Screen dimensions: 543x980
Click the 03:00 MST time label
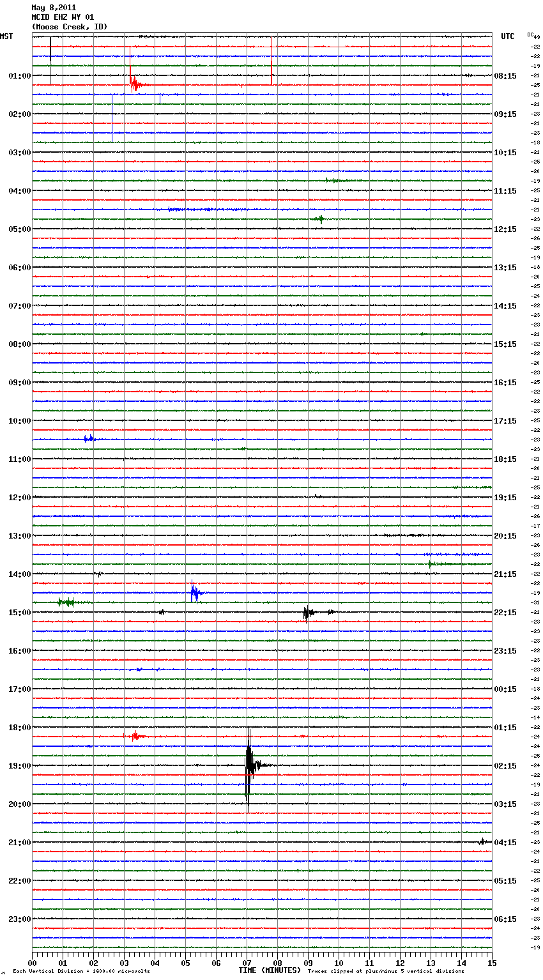pos(19,152)
